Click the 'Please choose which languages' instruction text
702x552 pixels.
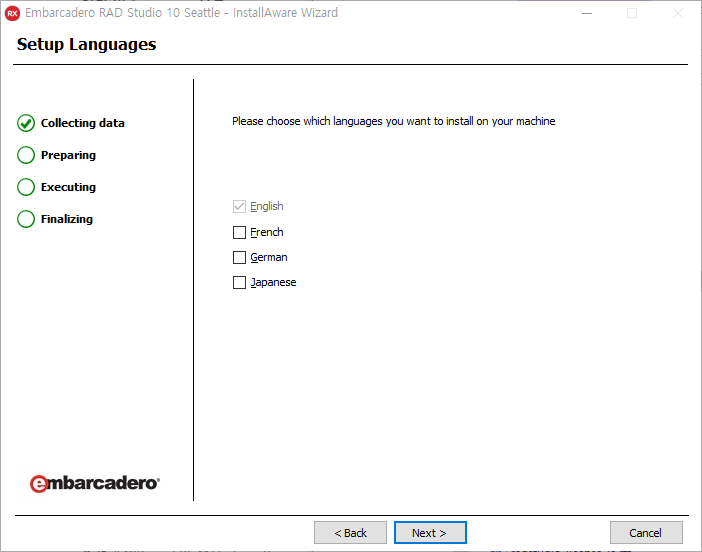[393, 121]
